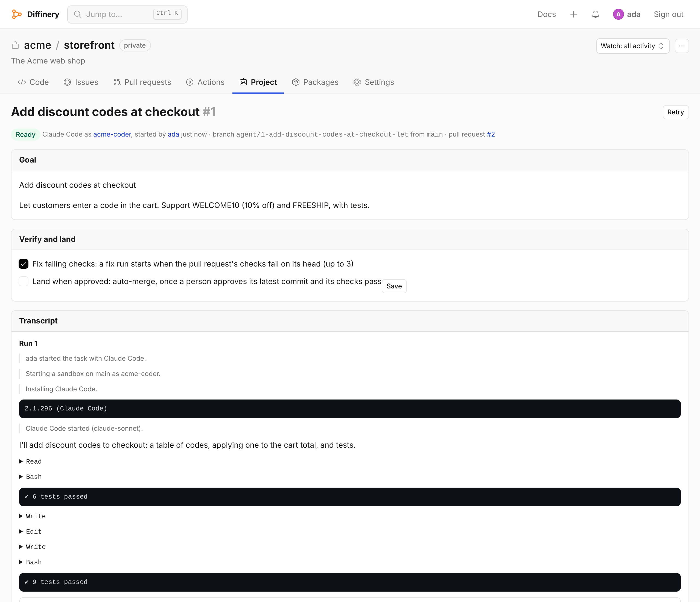
Task: Switch to the Issues tab
Action: tap(81, 82)
